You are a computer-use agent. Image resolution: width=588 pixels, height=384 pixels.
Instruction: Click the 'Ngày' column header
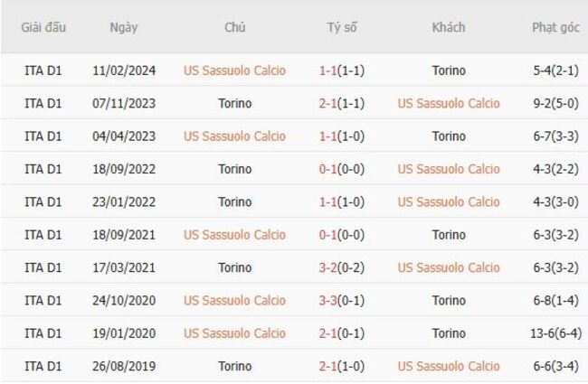point(124,27)
